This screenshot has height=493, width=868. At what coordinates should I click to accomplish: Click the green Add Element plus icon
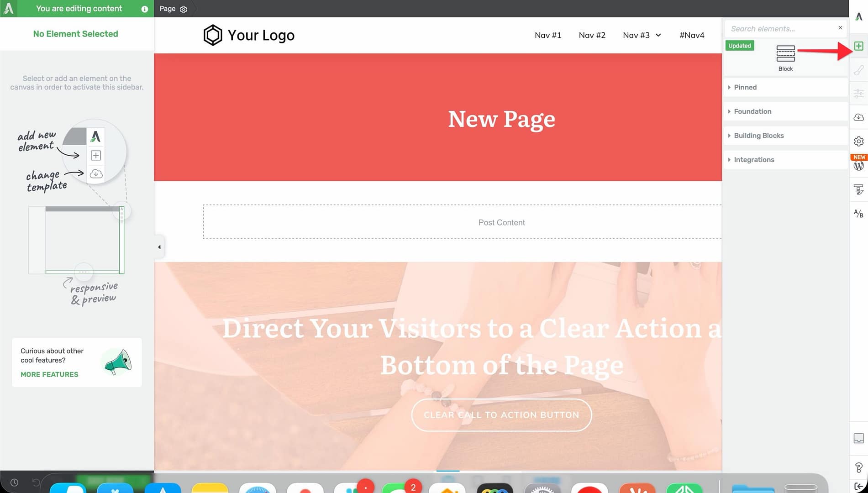858,46
